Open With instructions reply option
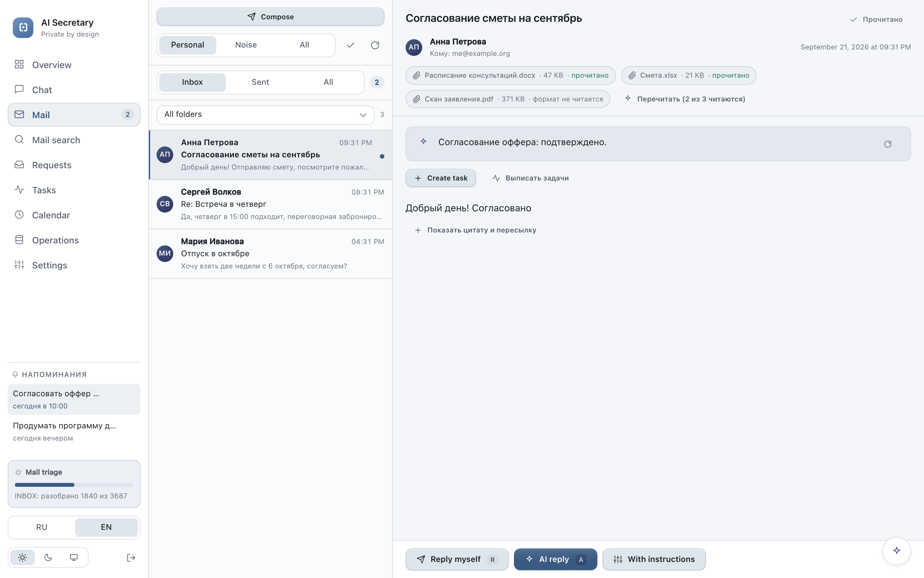 (654, 559)
